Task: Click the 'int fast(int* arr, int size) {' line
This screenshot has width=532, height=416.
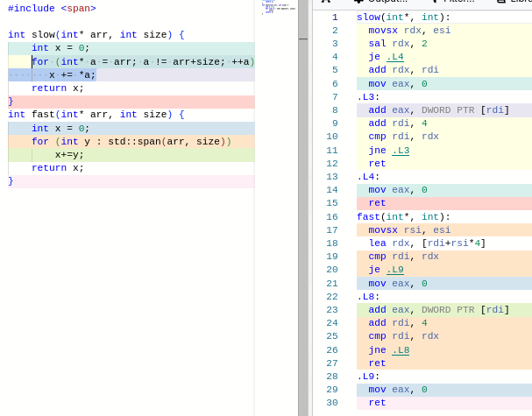Action: point(96,114)
